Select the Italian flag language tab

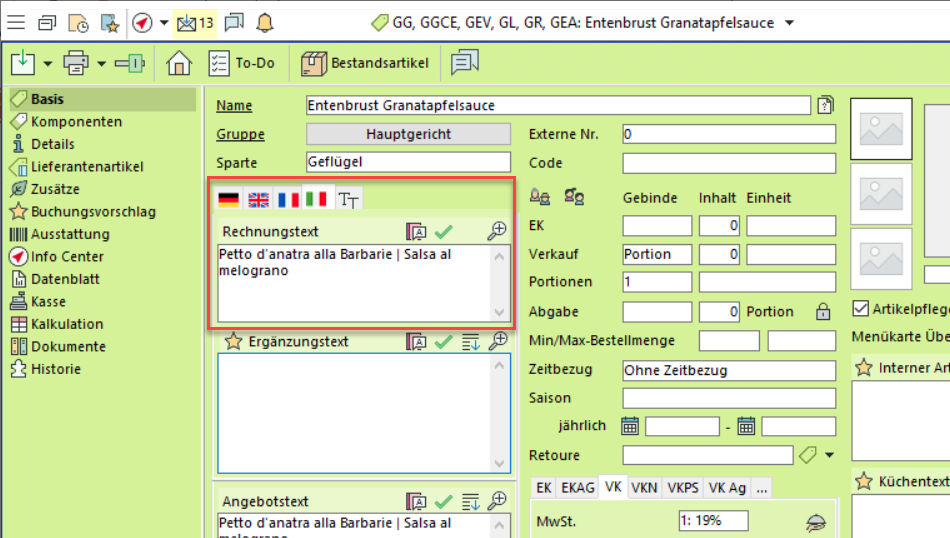pyautogui.click(x=317, y=199)
